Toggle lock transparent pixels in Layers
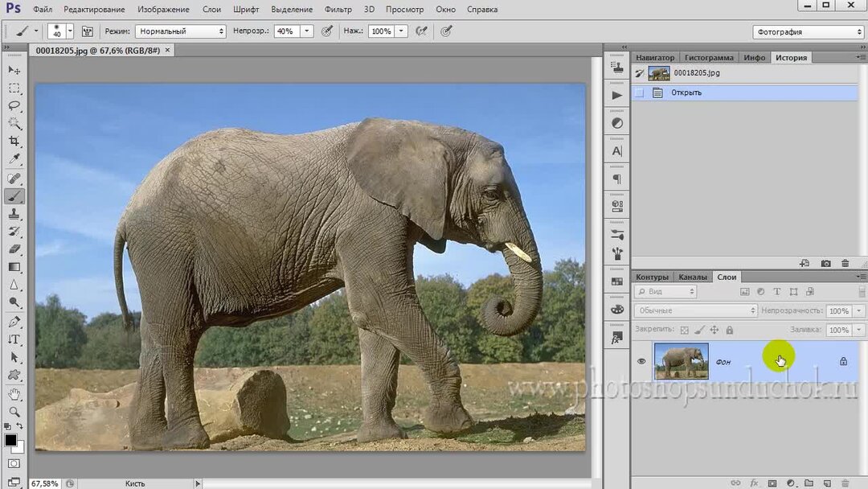868x489 pixels. click(x=685, y=330)
